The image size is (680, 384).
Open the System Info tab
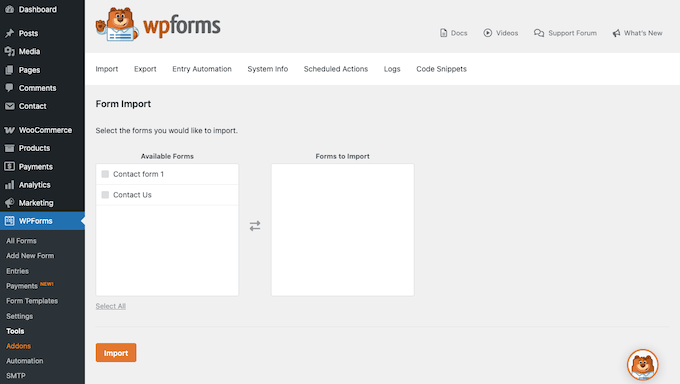pyautogui.click(x=268, y=69)
